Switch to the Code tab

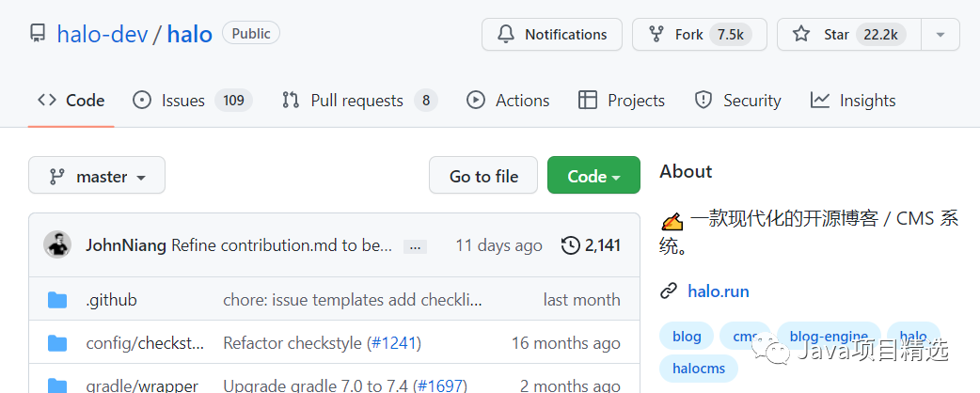click(x=71, y=101)
